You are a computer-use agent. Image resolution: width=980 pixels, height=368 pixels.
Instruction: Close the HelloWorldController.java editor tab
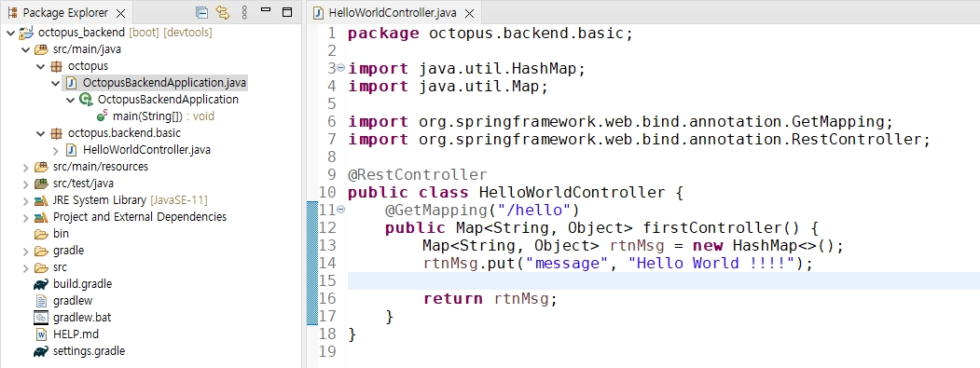469,12
